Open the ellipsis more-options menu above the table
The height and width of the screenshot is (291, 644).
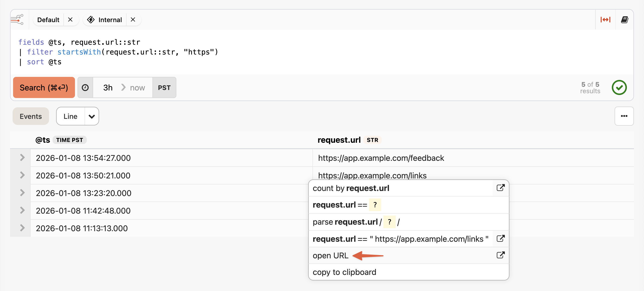click(624, 116)
